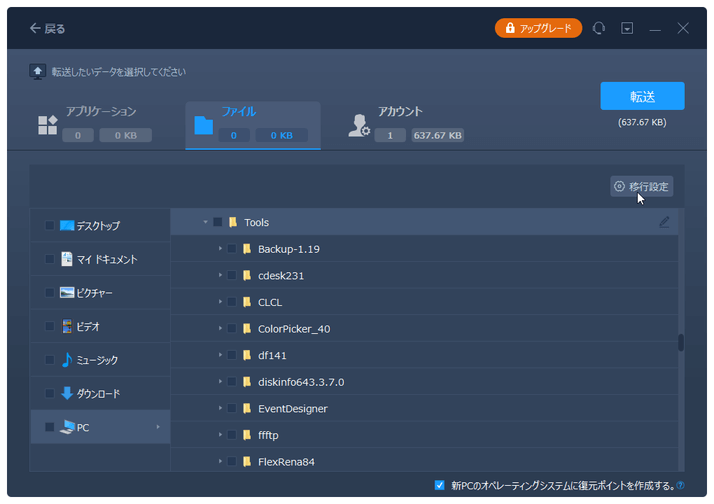Select the デスクトップ desktop icon in sidebar
Viewport: 714px width, 504px height.
67,226
